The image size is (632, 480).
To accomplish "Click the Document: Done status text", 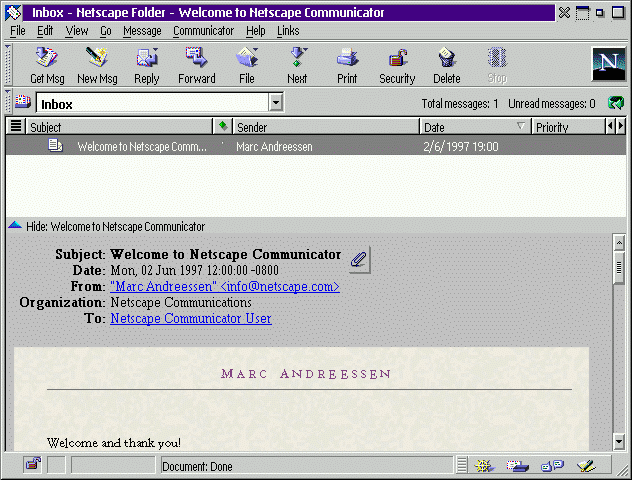I will 197,466.
